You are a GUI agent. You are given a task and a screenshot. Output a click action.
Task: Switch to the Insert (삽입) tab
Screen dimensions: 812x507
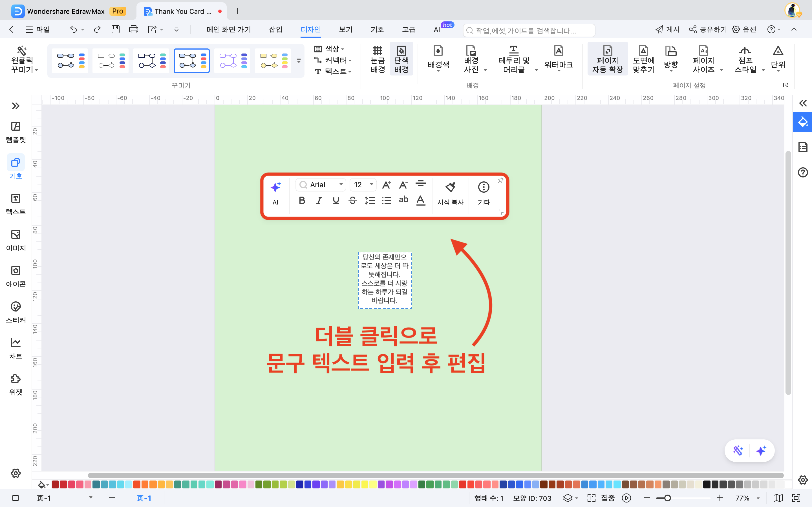(x=275, y=30)
